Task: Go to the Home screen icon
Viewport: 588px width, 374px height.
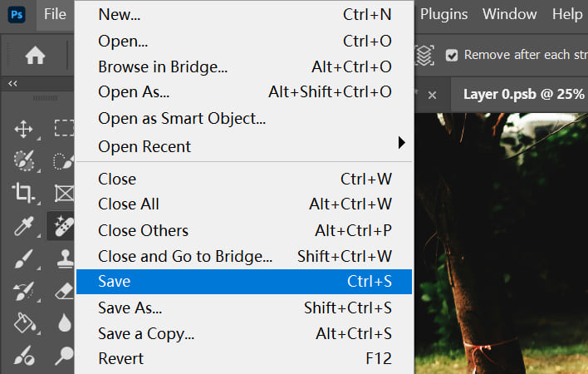Action: point(35,56)
